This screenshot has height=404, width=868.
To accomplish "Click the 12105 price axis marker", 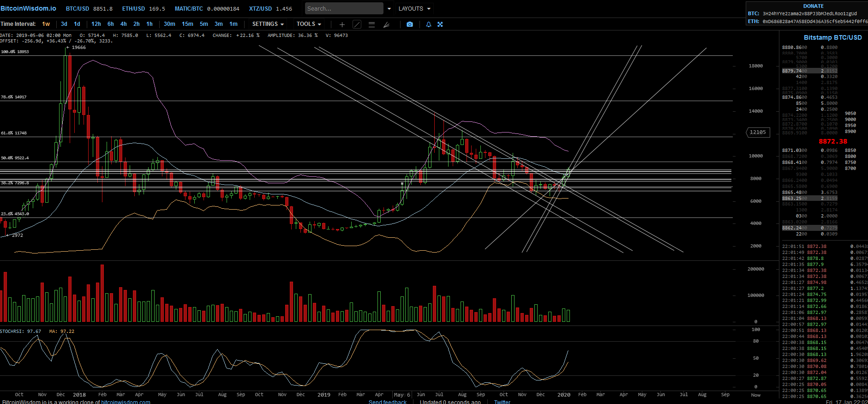I will [758, 132].
